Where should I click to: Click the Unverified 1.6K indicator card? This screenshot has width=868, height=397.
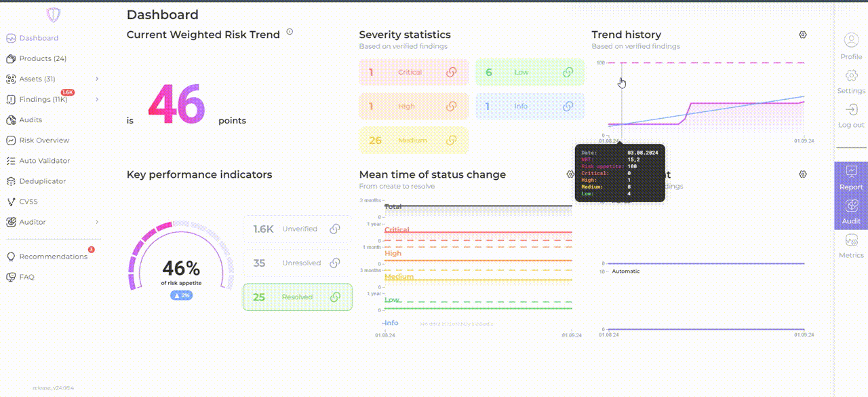click(296, 229)
